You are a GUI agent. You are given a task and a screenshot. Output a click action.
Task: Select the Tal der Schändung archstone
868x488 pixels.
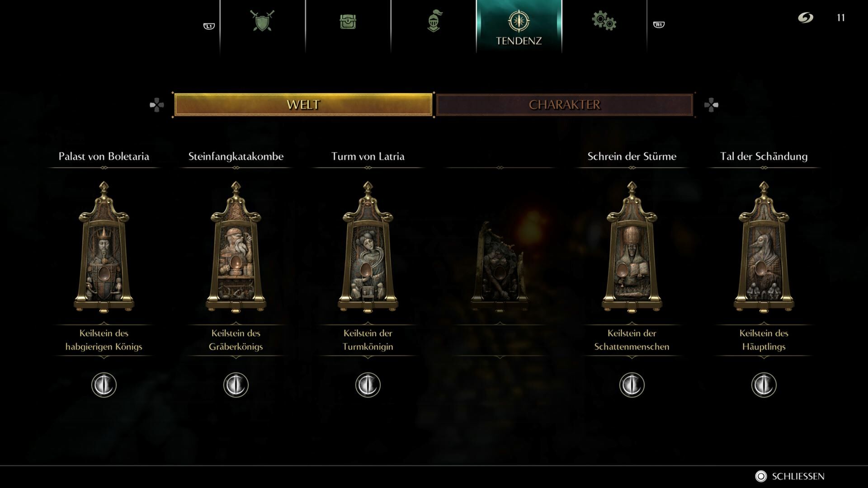764,247
